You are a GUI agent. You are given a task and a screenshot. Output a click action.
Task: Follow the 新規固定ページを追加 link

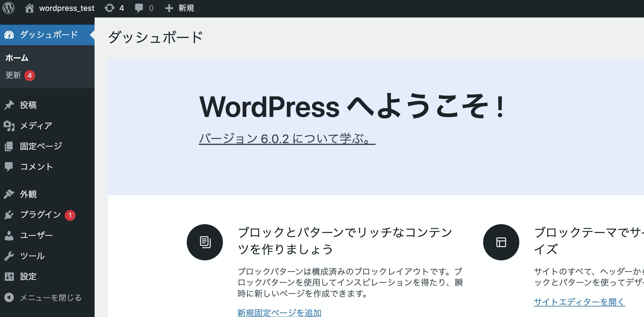point(279,313)
